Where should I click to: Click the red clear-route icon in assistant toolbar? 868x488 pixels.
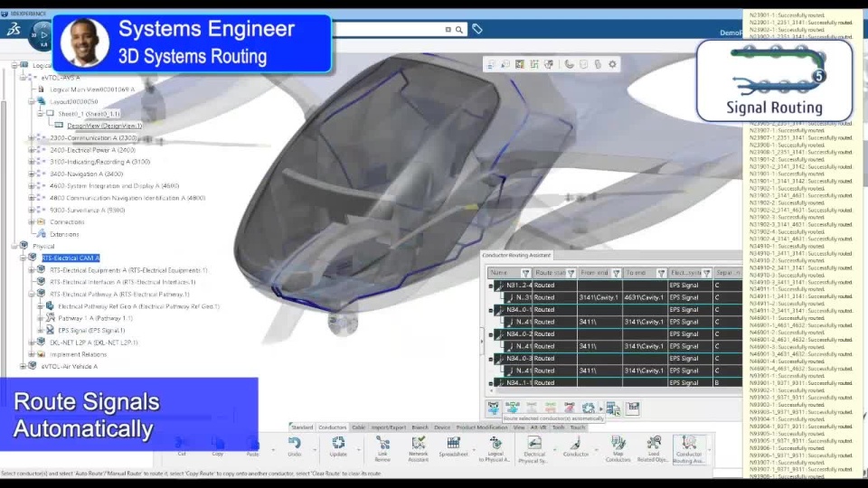click(x=569, y=408)
